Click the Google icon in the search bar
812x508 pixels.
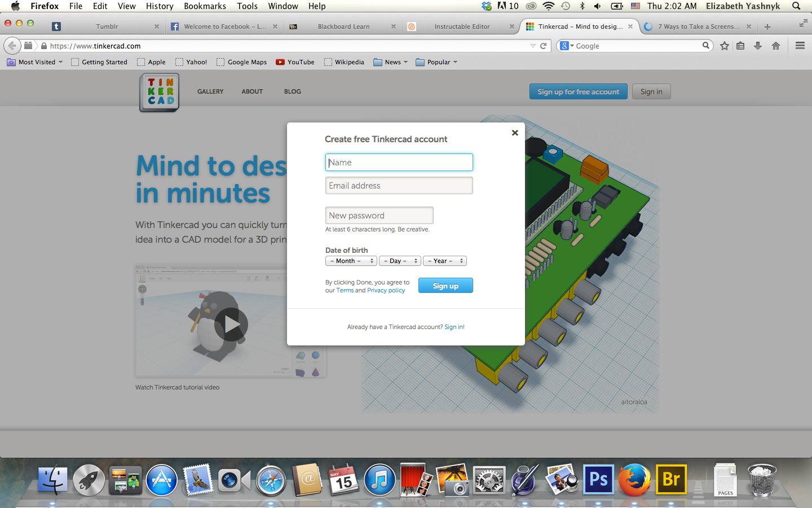point(564,46)
